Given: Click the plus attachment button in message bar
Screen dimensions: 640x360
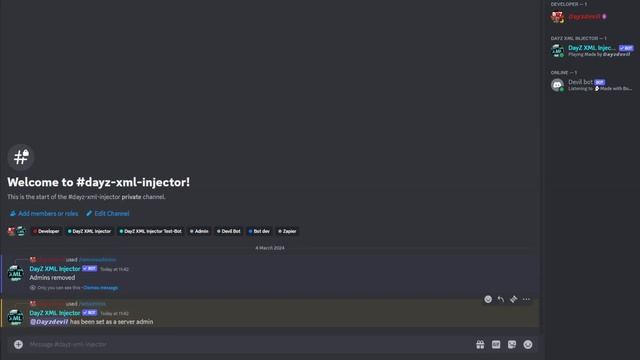Looking at the screenshot, I should (18, 344).
